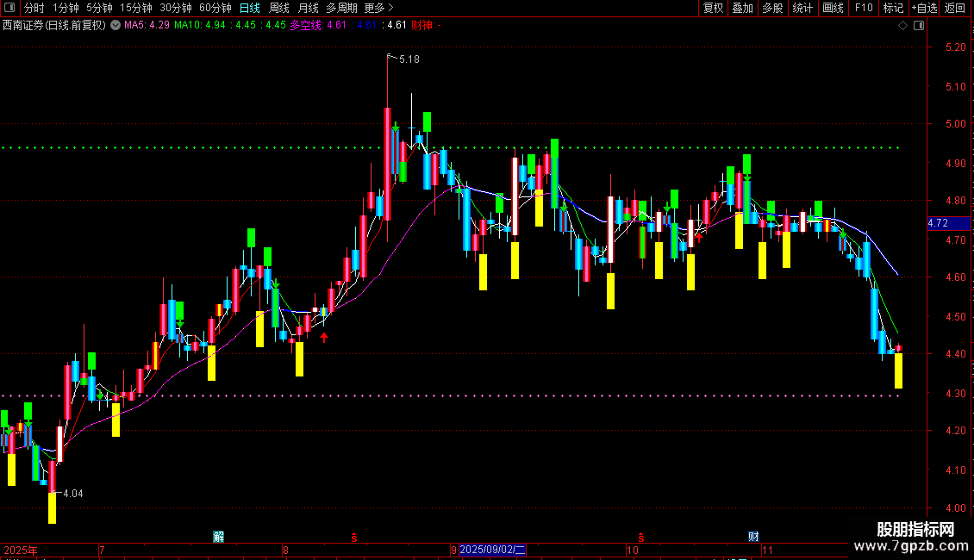Select the 日线 daily tab
The width and height of the screenshot is (974, 560).
250,8
